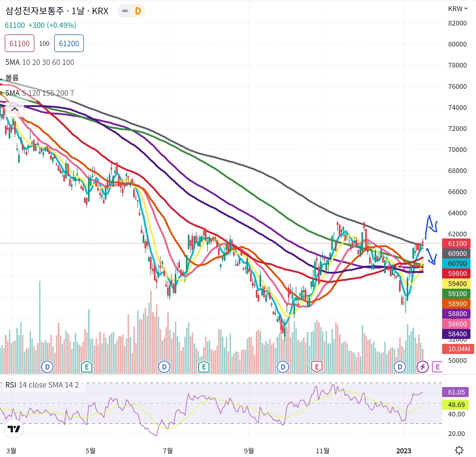The width and height of the screenshot is (476, 457).
Task: Click the 61200 buy price button
Action: 69,43
